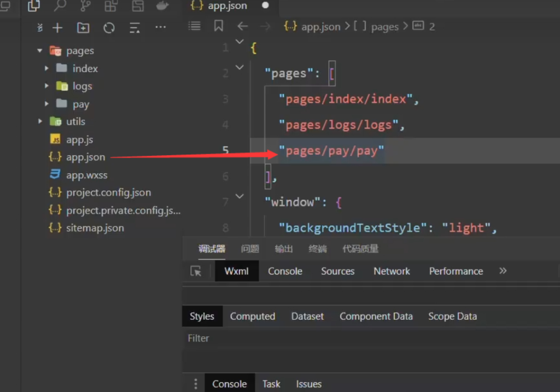Select the Network tab

[x=392, y=271]
